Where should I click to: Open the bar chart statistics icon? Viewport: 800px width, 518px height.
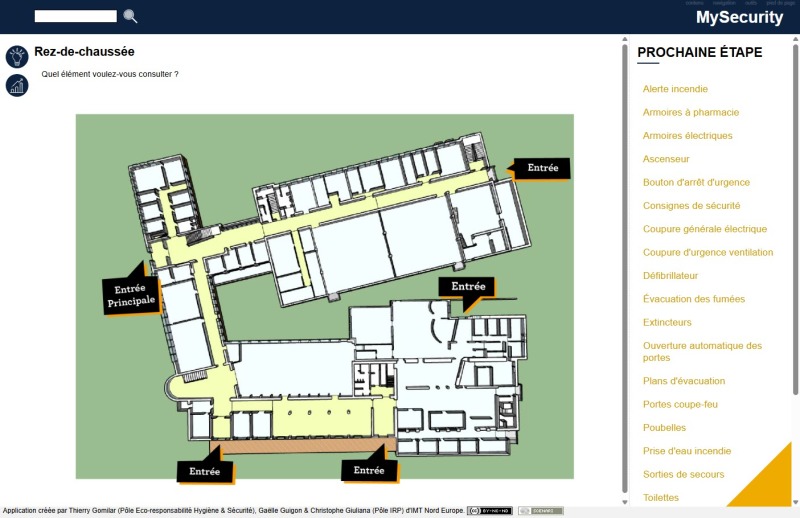tap(16, 86)
